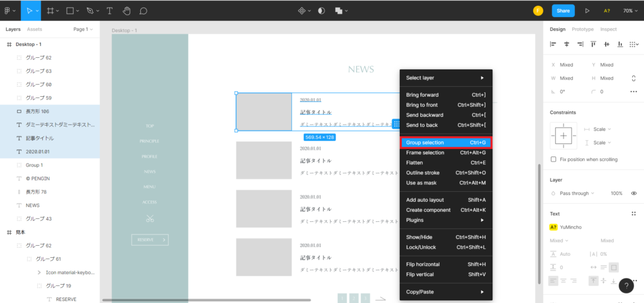Open the Page 1 dropdown
Screen dimensions: 644x303
tap(83, 29)
